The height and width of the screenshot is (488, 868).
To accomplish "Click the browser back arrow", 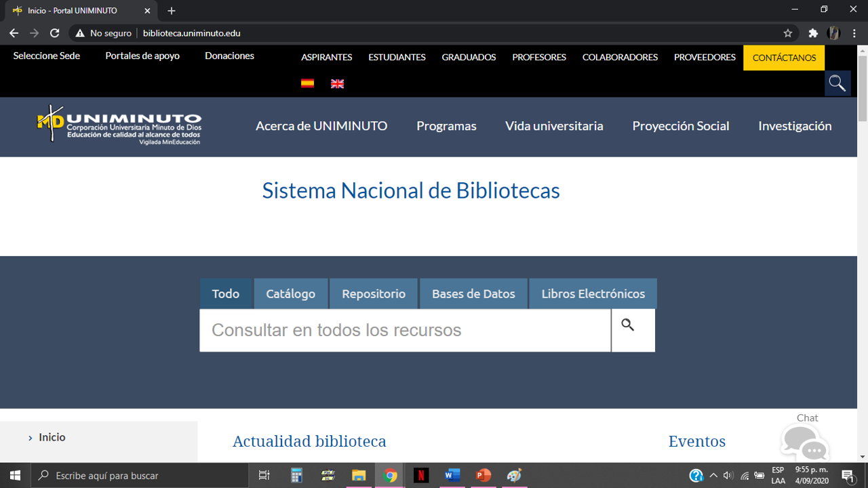I will 14,33.
